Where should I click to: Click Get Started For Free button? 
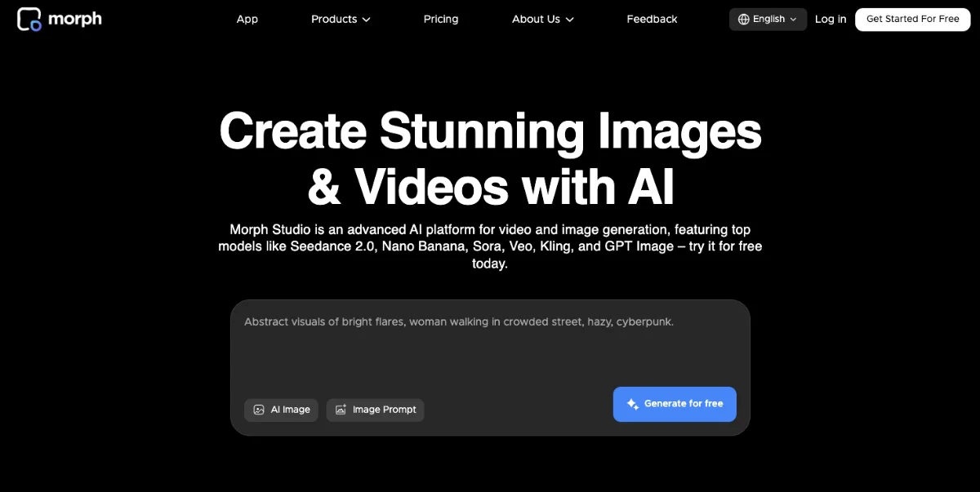coord(912,19)
